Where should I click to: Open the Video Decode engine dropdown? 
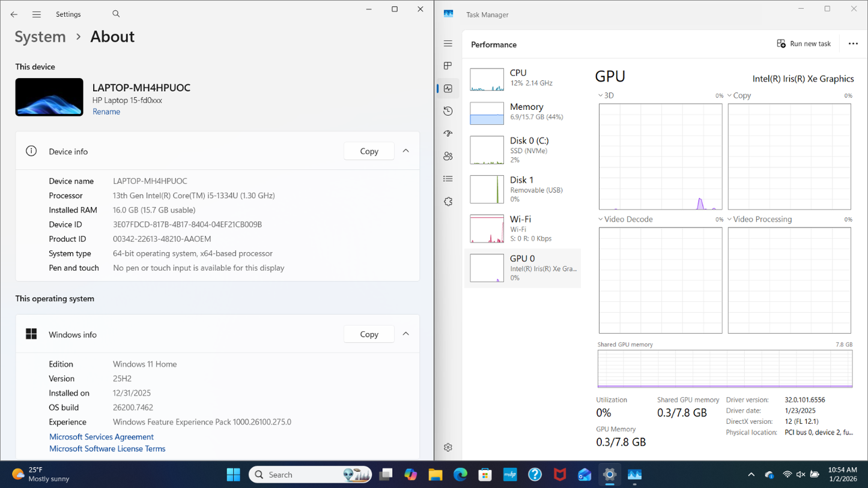pyautogui.click(x=601, y=220)
